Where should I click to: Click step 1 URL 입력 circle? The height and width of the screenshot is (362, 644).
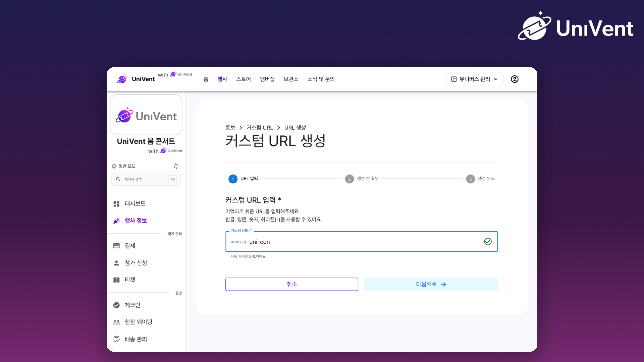point(233,179)
